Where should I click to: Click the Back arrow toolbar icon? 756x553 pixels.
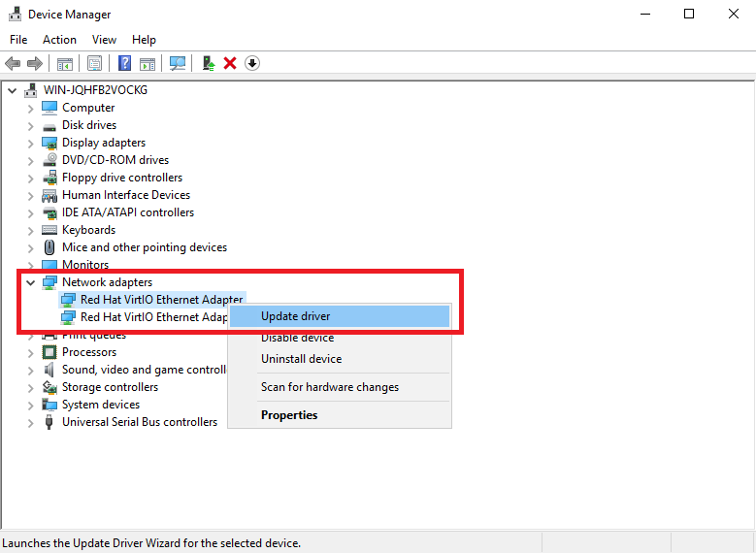(13, 63)
